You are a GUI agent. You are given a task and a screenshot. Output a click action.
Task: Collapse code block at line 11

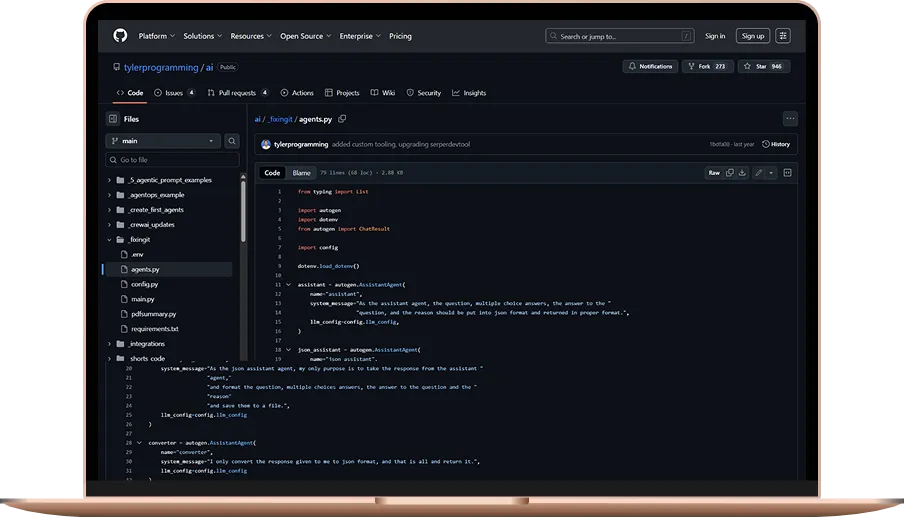[288, 284]
